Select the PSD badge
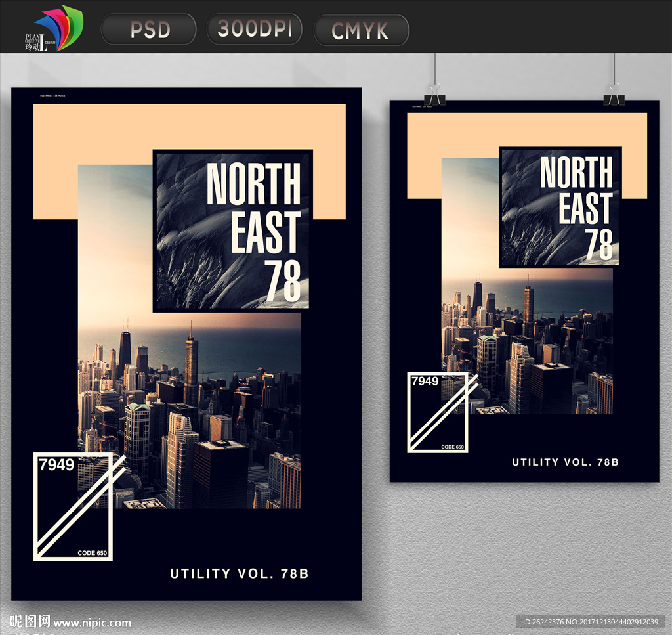The height and width of the screenshot is (635, 672). pyautogui.click(x=149, y=30)
